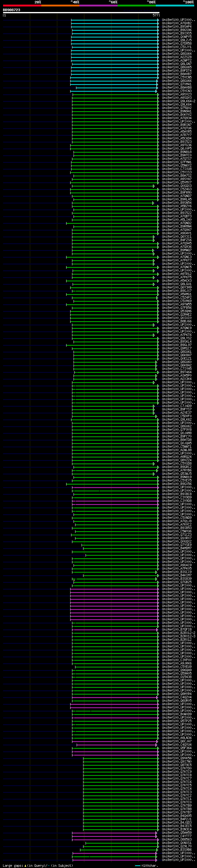Screen dimensions: 197x868
Task: Click the cyan alignment bar for UniRef100_A7Q0B2
Action: click(115, 23)
